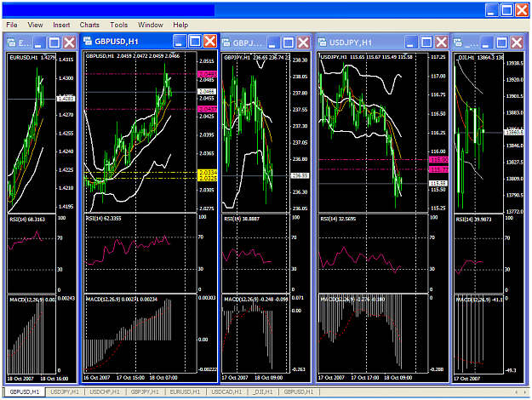Click the USDJPY MACD(12,26,9) indicator label
Viewport: 532px width, 400px height.
click(352, 300)
